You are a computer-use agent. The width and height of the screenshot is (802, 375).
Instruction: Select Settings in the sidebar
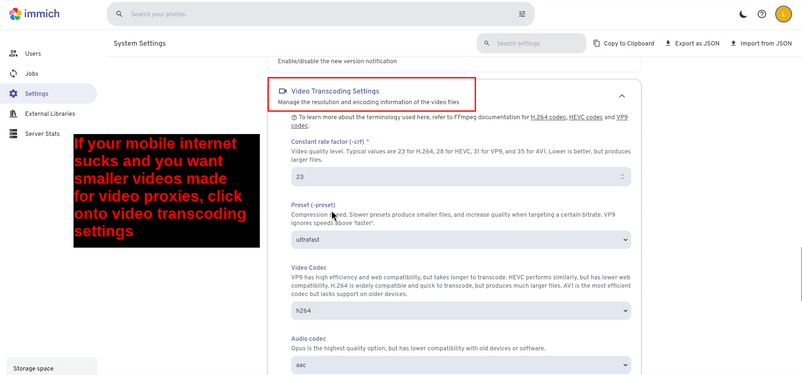[48, 94]
